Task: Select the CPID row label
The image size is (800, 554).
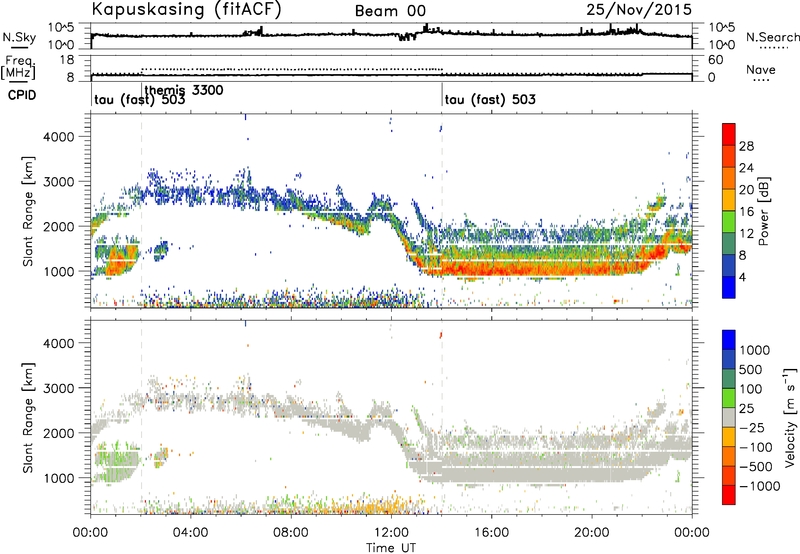Action: (x=22, y=95)
